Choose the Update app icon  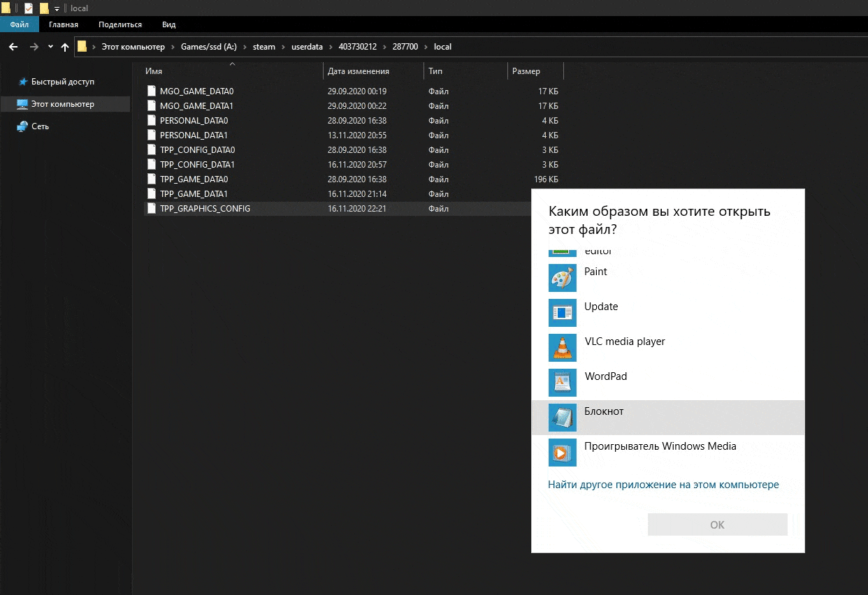point(563,313)
